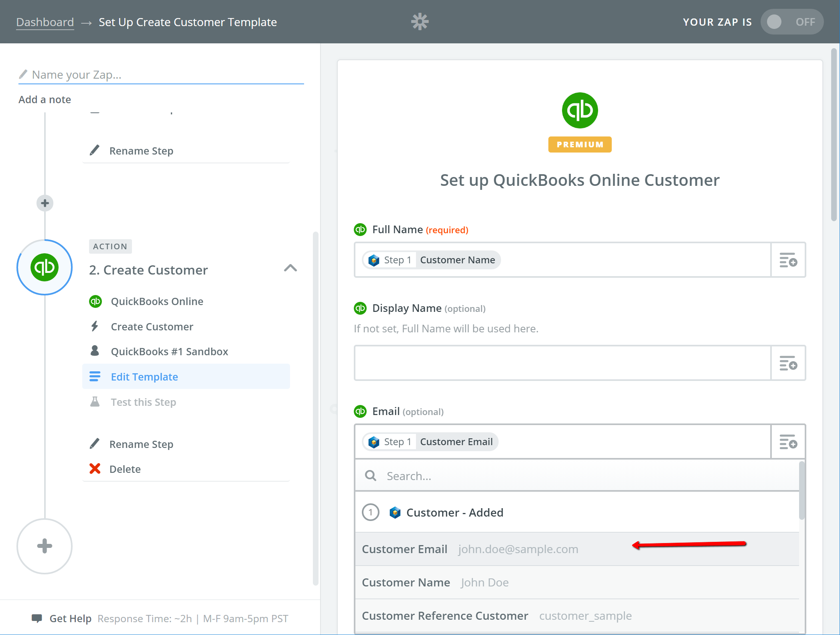Click Add a note

(45, 100)
